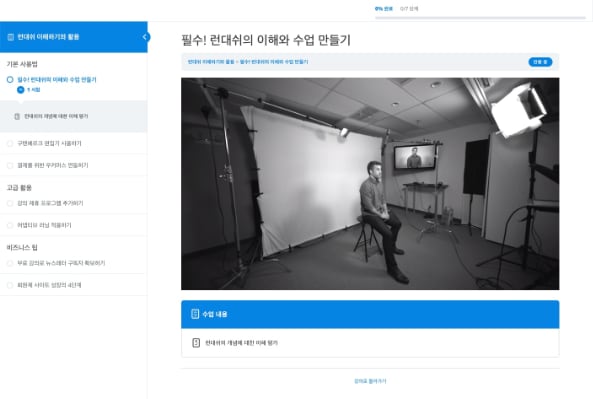Open lesson 회원제 사이트 성장의 4단계

pos(49,285)
